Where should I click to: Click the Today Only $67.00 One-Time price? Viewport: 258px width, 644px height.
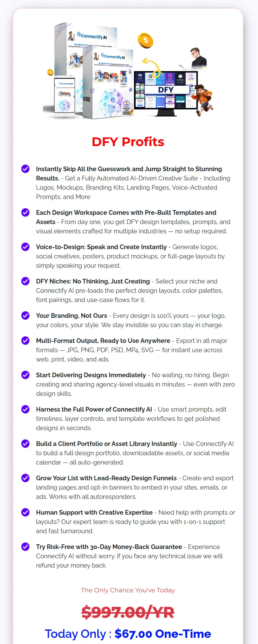point(128,633)
